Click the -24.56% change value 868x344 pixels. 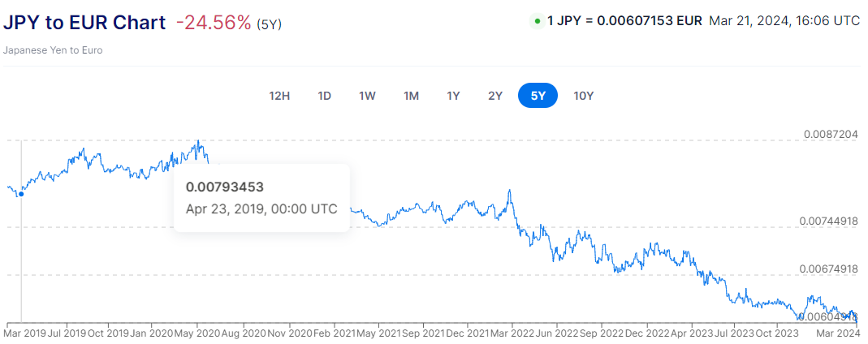coord(214,23)
